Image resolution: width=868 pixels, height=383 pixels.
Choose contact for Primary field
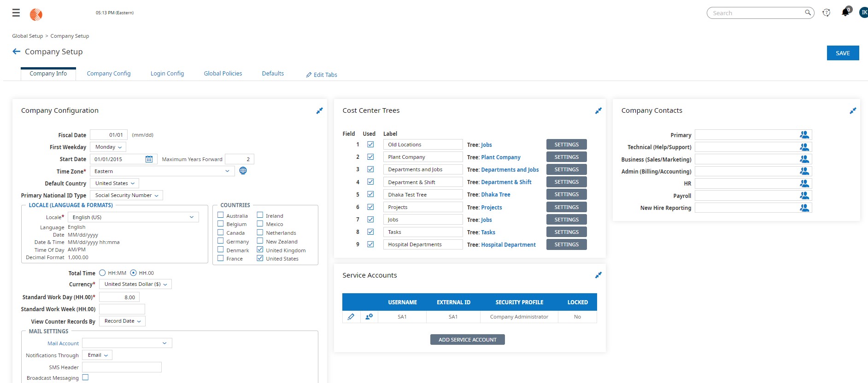click(x=804, y=135)
